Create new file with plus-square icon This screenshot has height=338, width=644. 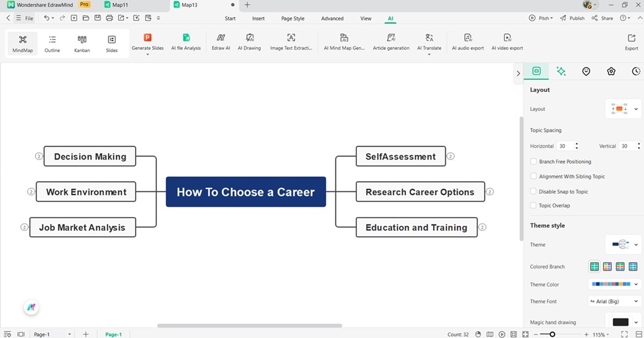click(x=74, y=18)
